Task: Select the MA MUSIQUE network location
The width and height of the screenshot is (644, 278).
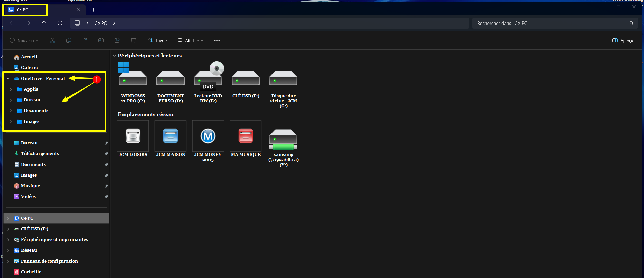Action: pos(246,139)
